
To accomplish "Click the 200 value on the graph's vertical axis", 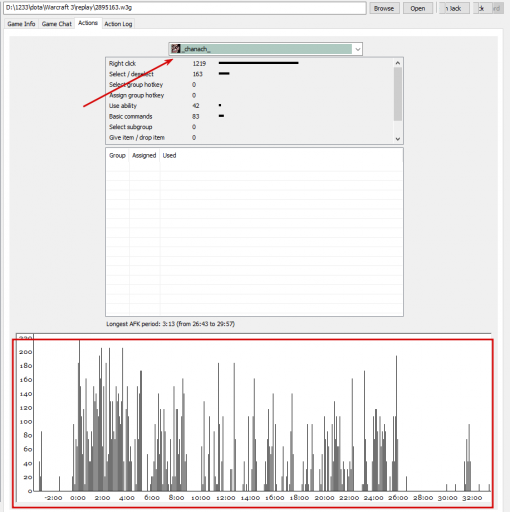I will click(x=26, y=352).
